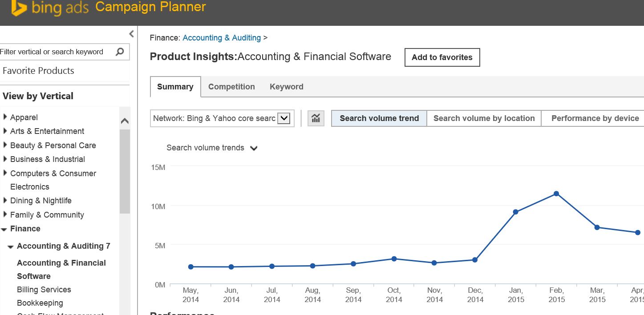Select Accounting & Financial Software item
Viewport: 644px width, 315px height.
tap(61, 270)
